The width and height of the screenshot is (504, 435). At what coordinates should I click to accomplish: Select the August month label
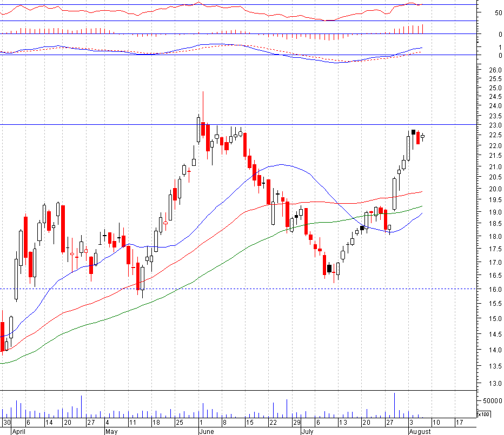click(420, 431)
